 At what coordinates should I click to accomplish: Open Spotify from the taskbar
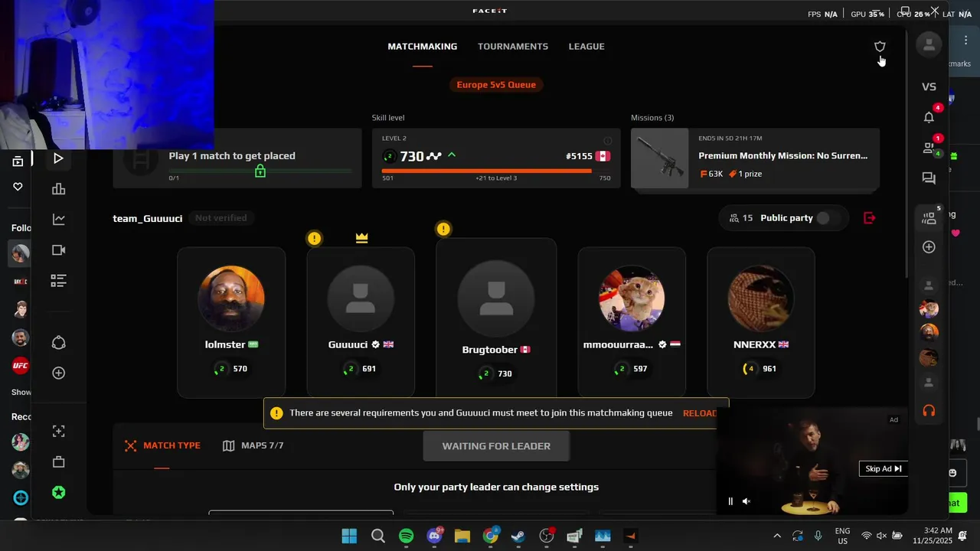[x=406, y=536]
